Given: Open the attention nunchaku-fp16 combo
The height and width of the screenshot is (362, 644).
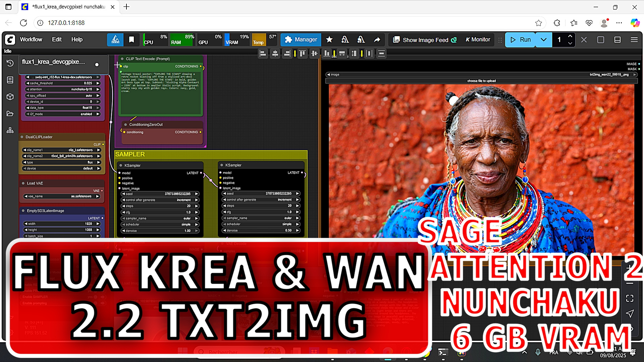Looking at the screenshot, I should pyautogui.click(x=63, y=89).
